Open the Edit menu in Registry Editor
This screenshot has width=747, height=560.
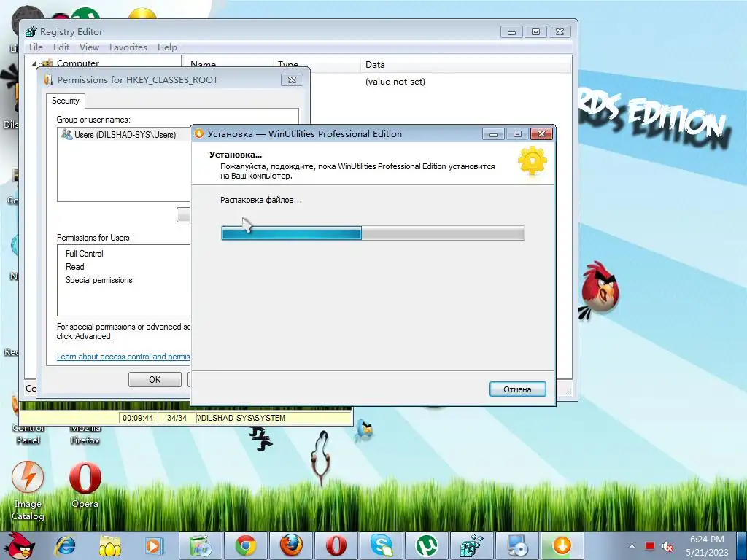(61, 47)
